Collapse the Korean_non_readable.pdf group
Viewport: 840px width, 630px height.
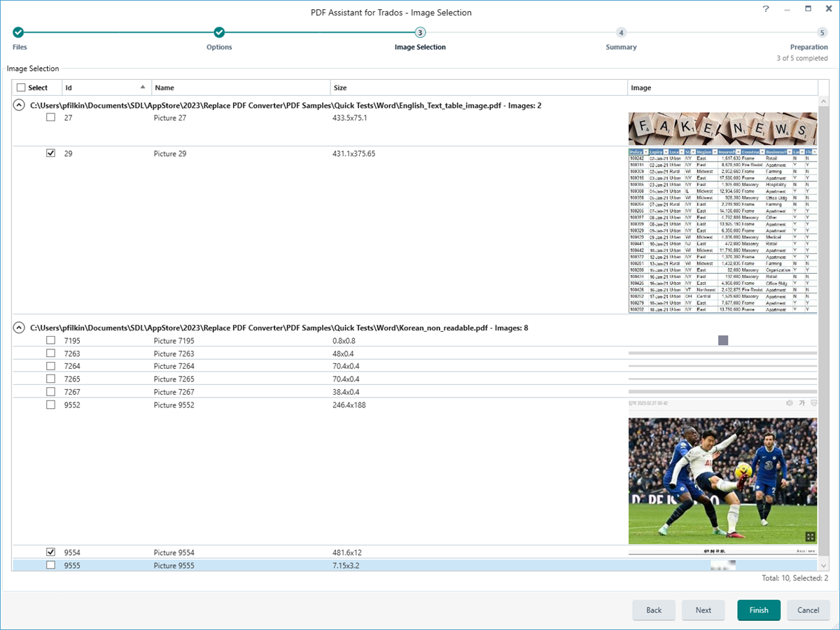pyautogui.click(x=19, y=327)
